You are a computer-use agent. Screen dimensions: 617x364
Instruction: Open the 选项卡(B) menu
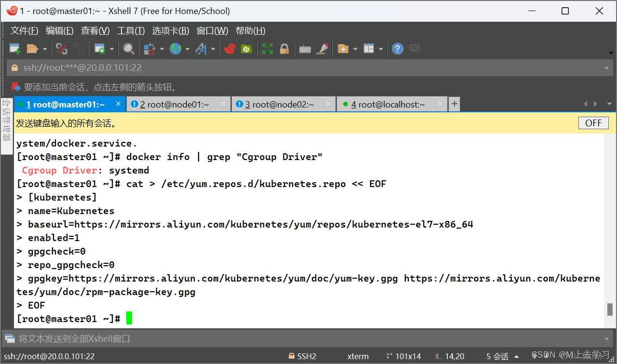pyautogui.click(x=170, y=31)
